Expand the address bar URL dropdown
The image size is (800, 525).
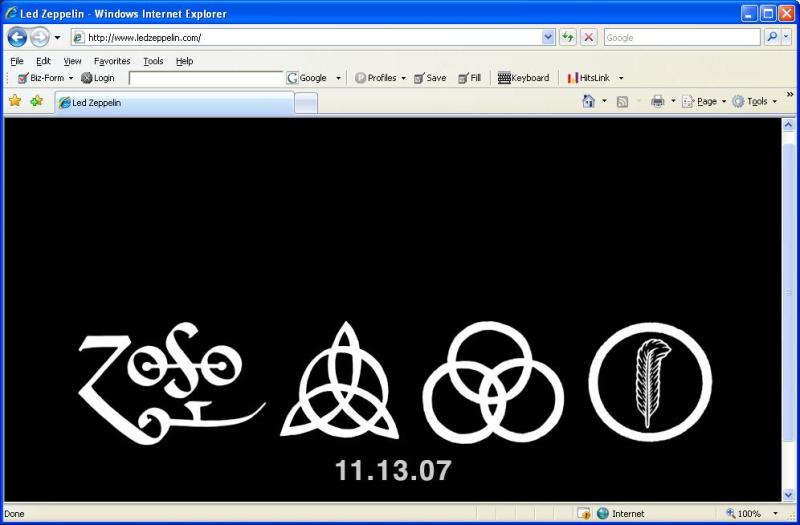pos(548,37)
